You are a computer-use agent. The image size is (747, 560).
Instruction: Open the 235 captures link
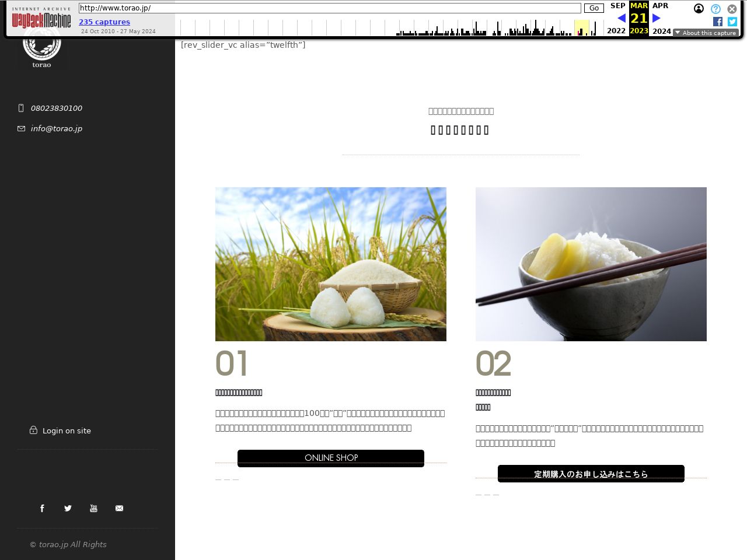(x=104, y=22)
